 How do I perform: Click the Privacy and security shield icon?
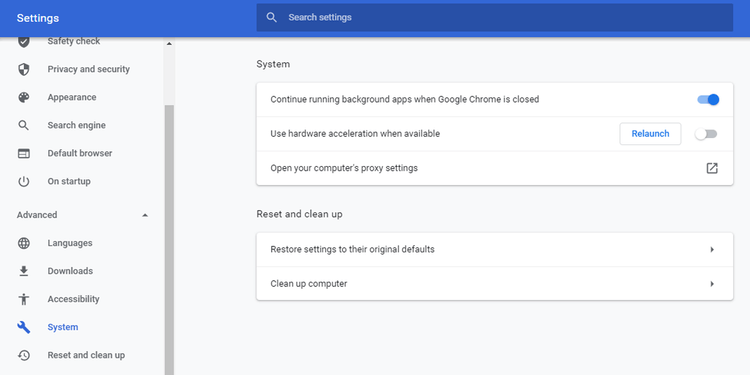click(x=23, y=69)
